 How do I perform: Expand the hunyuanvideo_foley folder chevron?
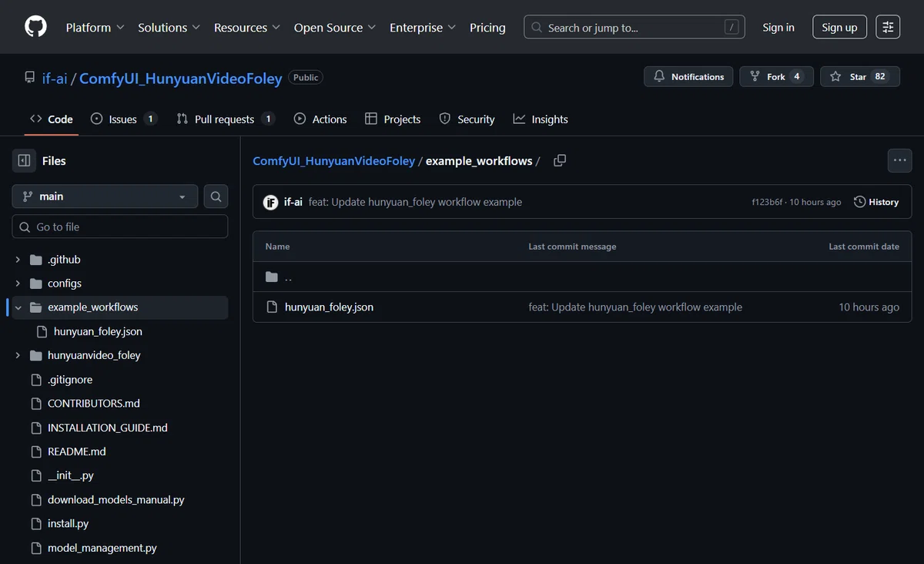coord(18,355)
